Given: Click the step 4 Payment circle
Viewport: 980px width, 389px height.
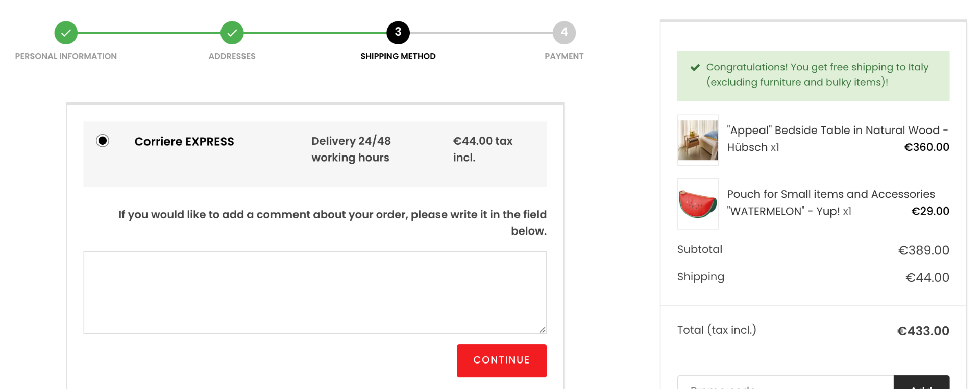Looking at the screenshot, I should click(x=564, y=33).
